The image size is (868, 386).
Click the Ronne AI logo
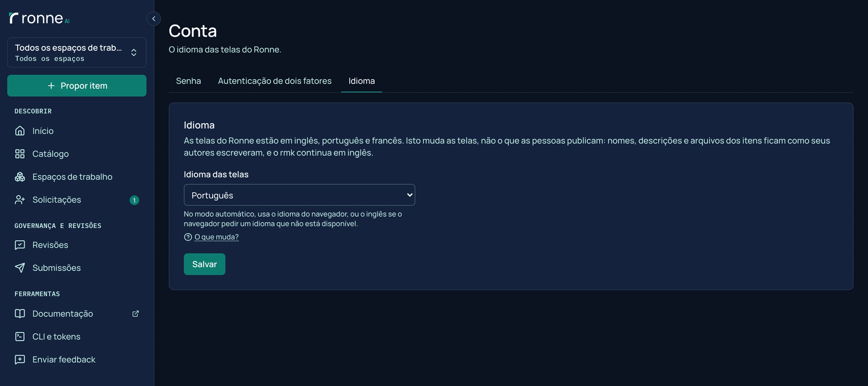[39, 18]
